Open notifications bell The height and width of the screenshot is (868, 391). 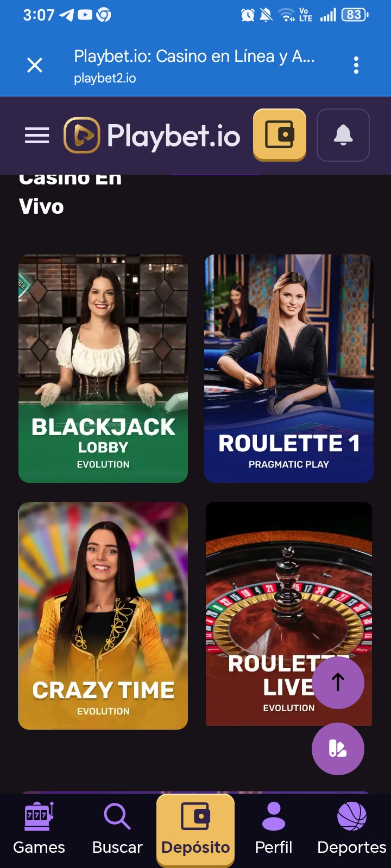tap(343, 135)
